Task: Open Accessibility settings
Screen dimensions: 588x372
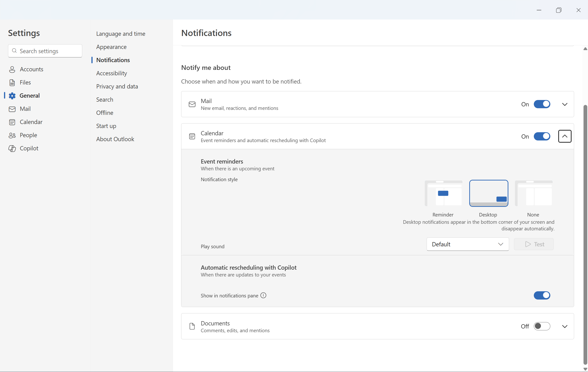Action: click(112, 73)
